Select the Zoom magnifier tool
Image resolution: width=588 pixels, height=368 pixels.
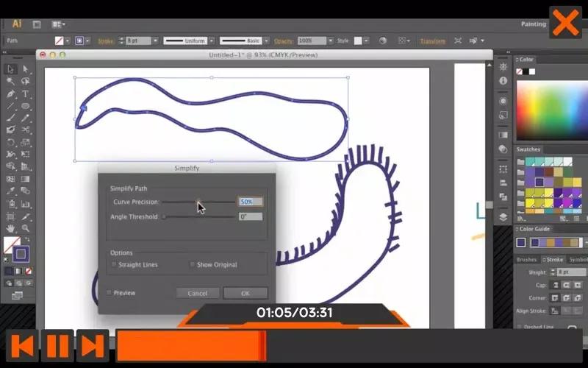26,228
